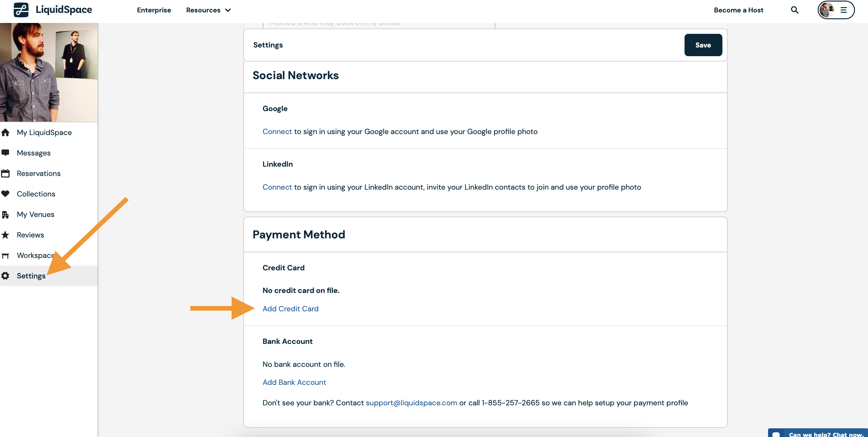The width and height of the screenshot is (868, 437).
Task: Connect your LinkedIn account
Action: tap(277, 187)
